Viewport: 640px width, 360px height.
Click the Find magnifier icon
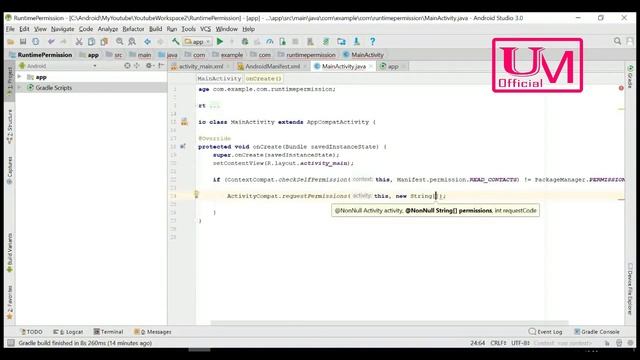[x=119, y=42]
